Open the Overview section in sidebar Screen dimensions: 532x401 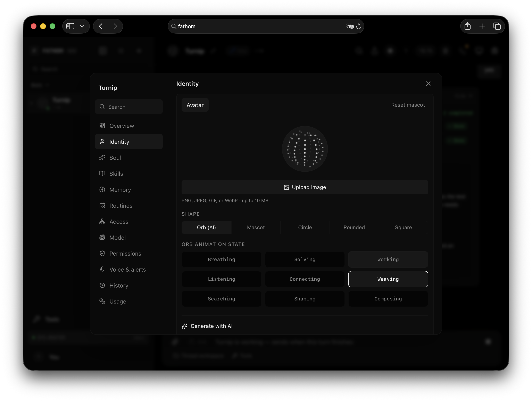pyautogui.click(x=129, y=126)
